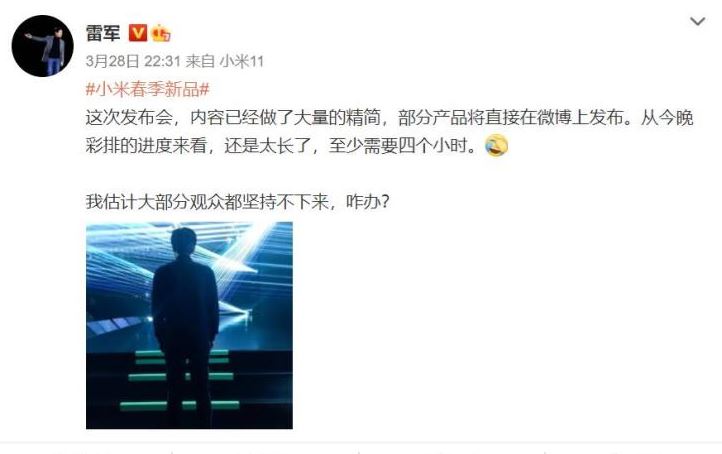Click the ending question 咋办?
This screenshot has height=454, width=722.
[368, 202]
